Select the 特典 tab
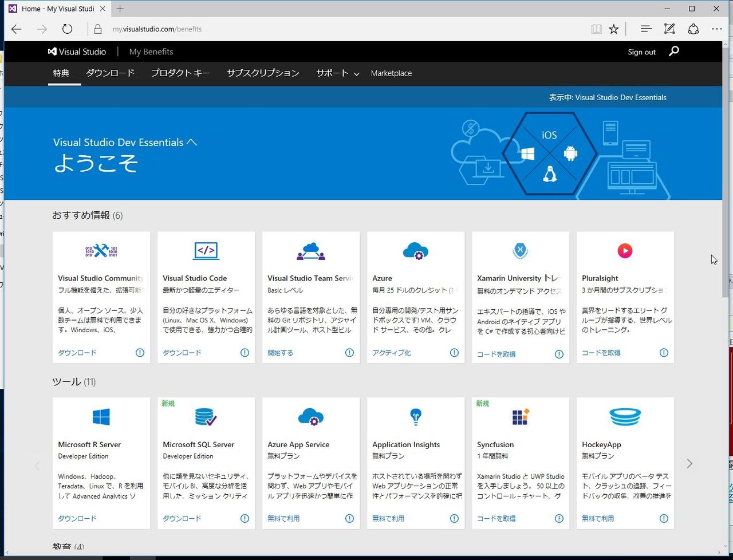This screenshot has height=560, width=733. click(61, 73)
